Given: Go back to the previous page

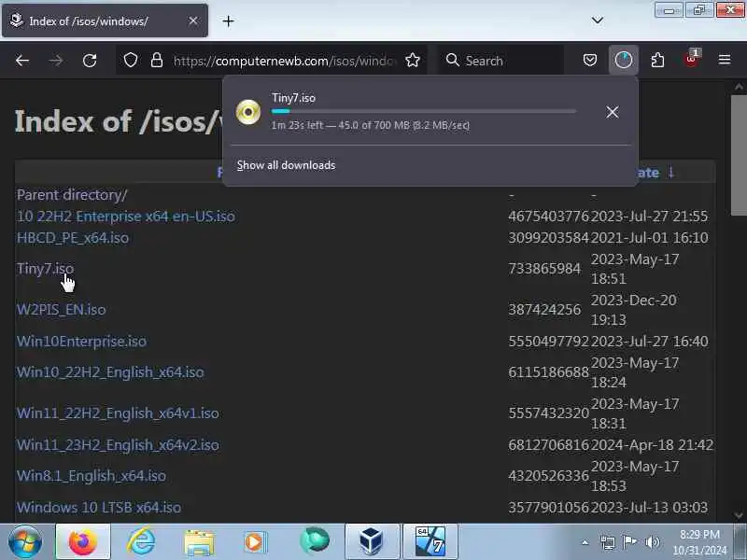Looking at the screenshot, I should (x=22, y=61).
